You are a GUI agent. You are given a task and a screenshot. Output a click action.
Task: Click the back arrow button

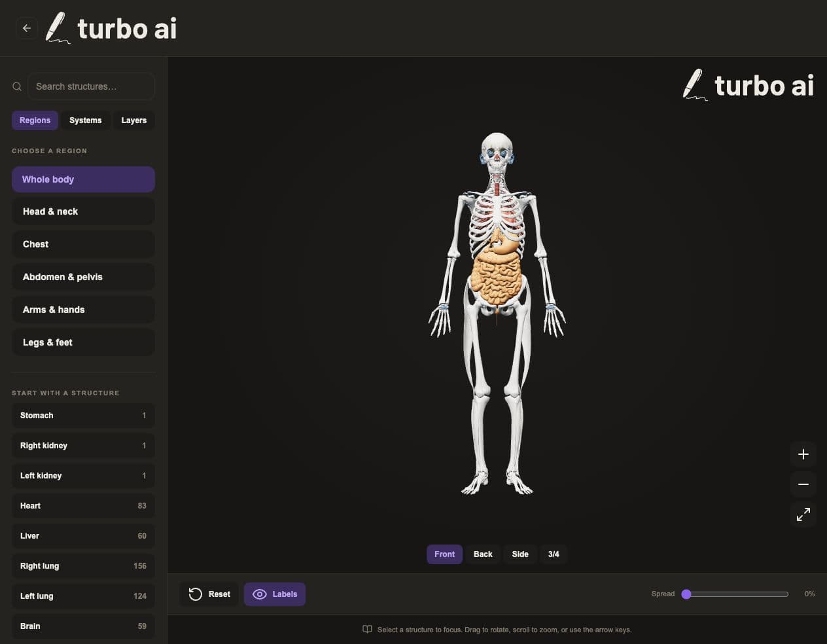(x=27, y=28)
